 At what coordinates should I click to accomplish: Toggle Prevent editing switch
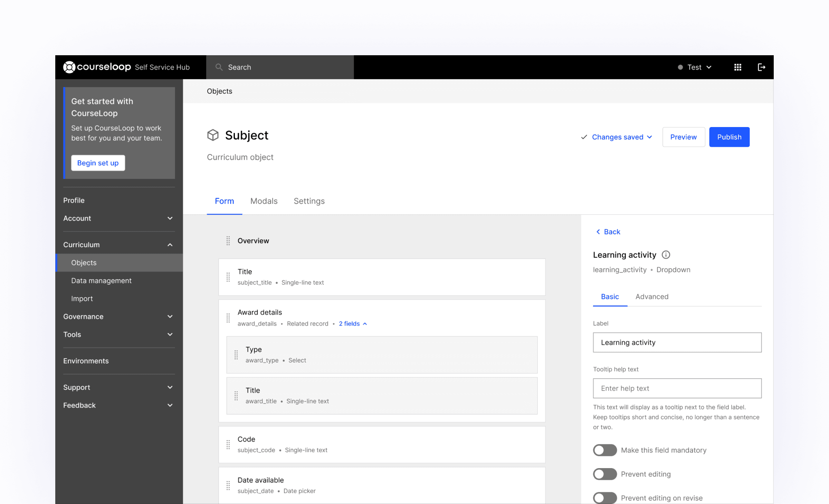[604, 474]
